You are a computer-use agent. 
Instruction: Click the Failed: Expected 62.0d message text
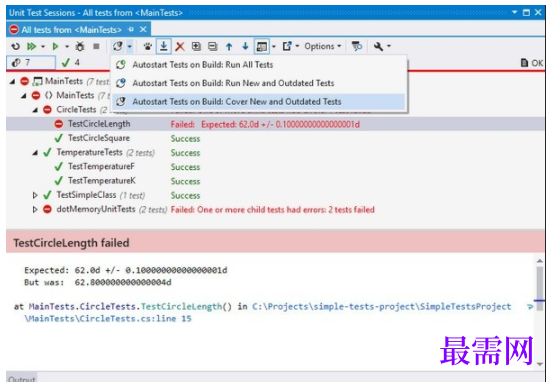pos(265,124)
